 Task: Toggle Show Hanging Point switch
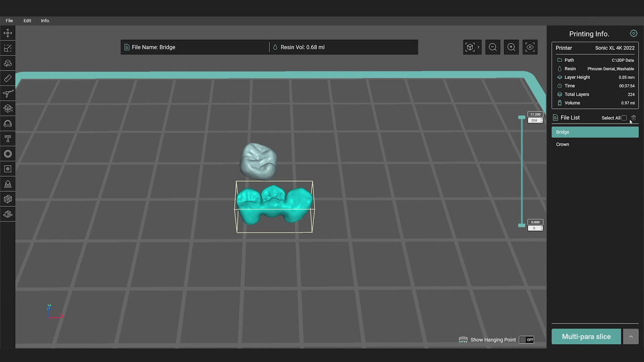pyautogui.click(x=526, y=339)
